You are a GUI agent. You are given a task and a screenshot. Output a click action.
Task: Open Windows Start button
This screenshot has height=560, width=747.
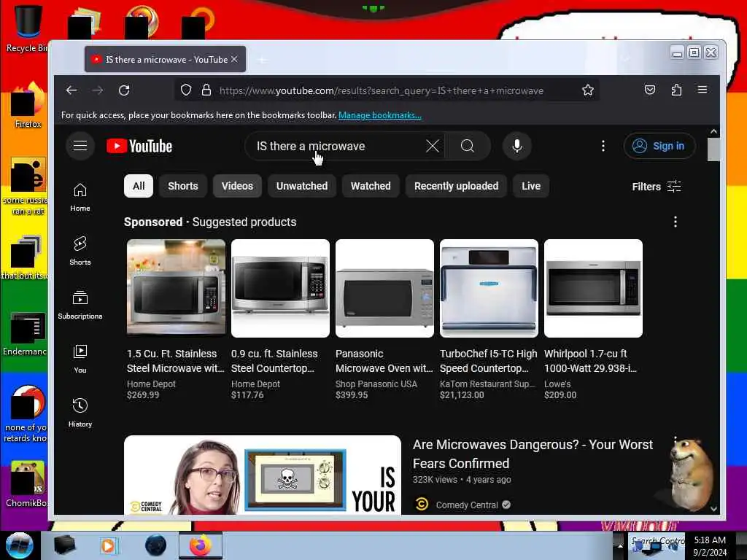pos(19,545)
